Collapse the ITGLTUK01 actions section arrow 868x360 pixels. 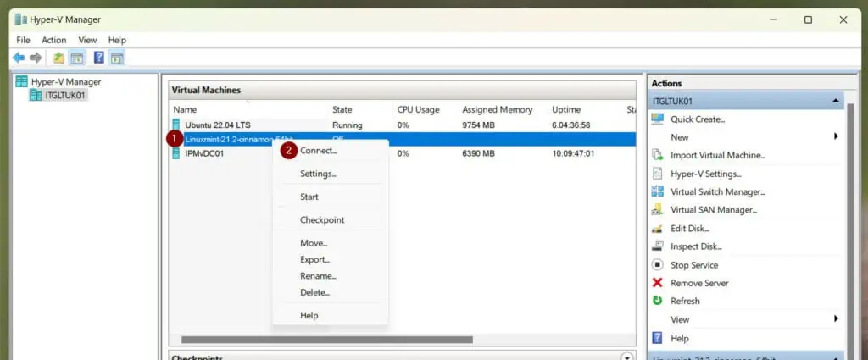pyautogui.click(x=835, y=101)
